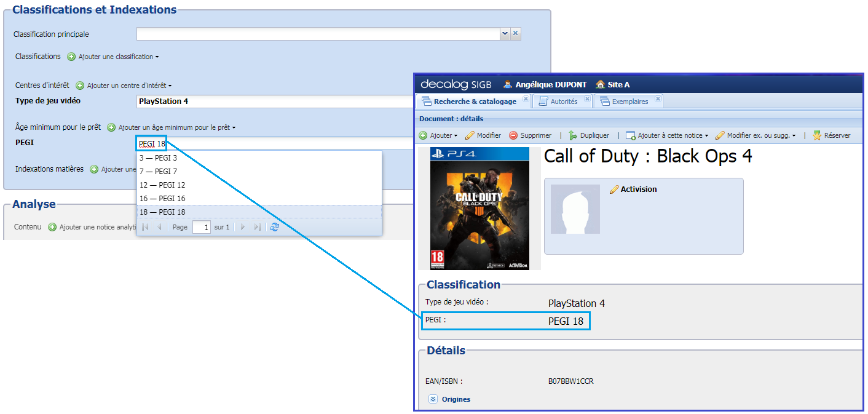The image size is (868, 414).
Task: Click Ajouter un âge minimum pour le prêt
Action: click(x=172, y=127)
